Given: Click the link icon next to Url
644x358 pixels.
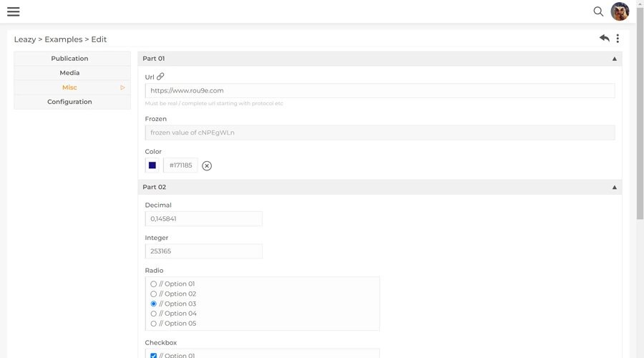Looking at the screenshot, I should (160, 77).
